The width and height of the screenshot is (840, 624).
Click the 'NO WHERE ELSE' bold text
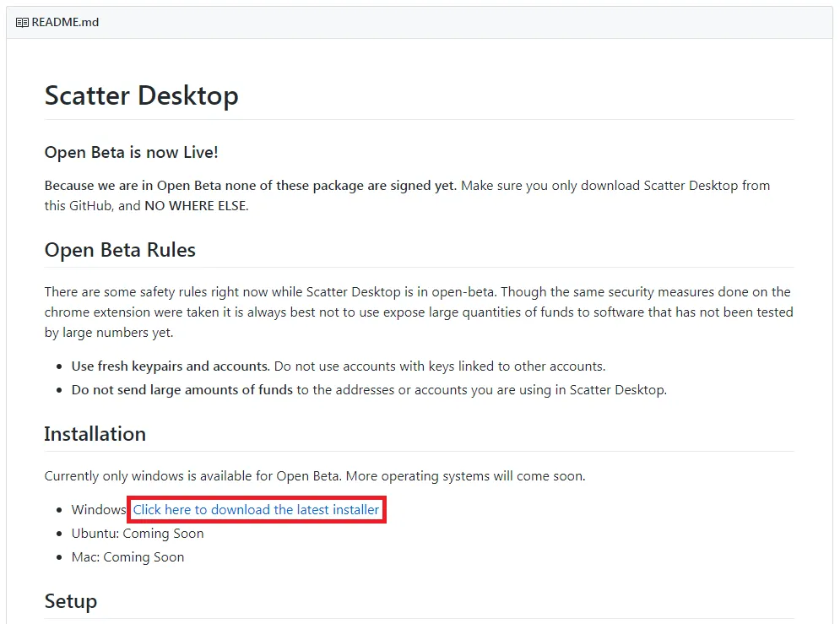click(x=196, y=206)
